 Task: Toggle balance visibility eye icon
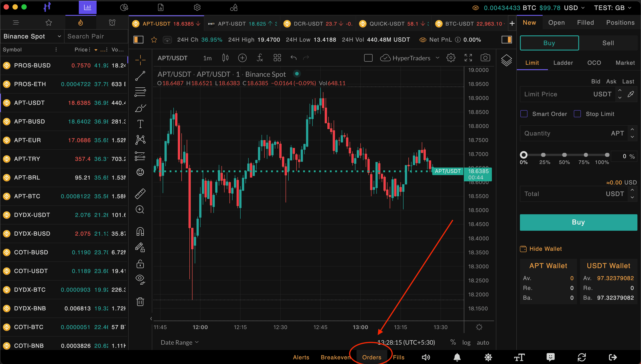click(x=475, y=8)
